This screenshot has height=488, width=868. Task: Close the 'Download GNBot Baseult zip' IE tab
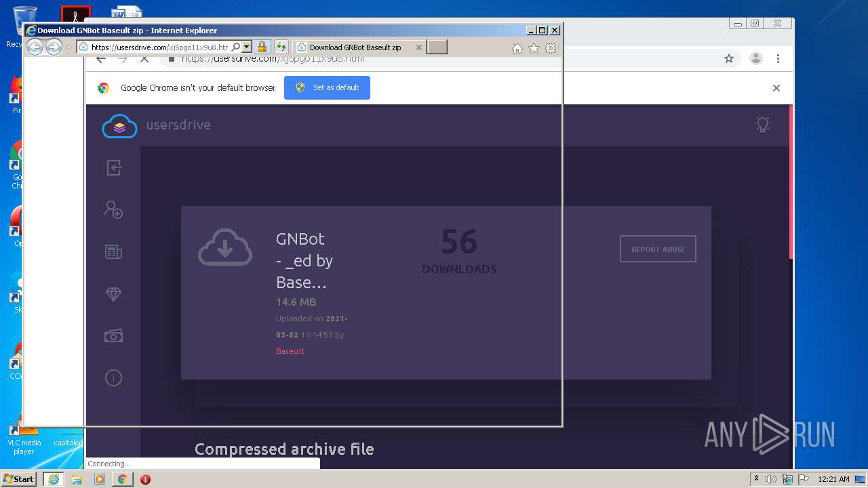[x=418, y=47]
